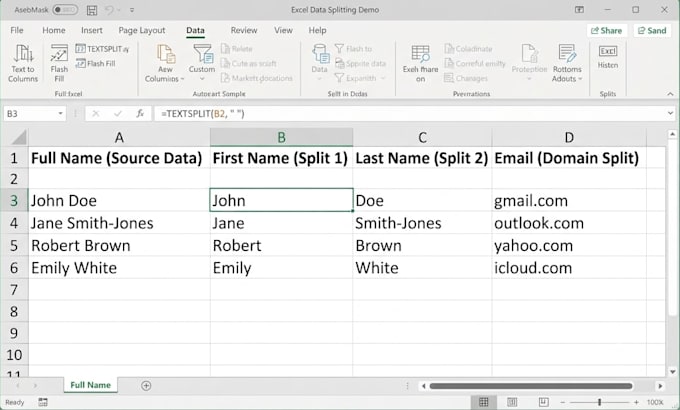Click the Chanages command
The height and width of the screenshot is (410, 680).
click(x=466, y=78)
